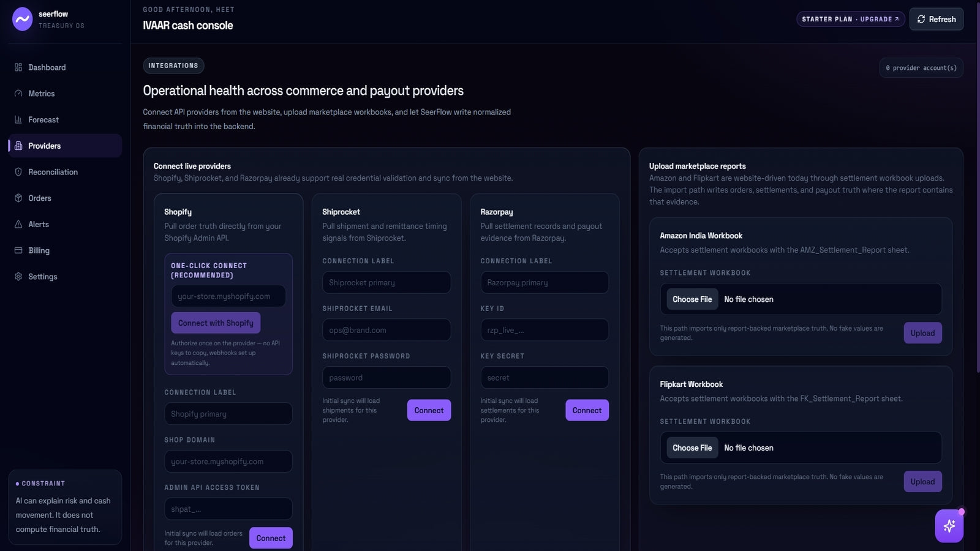980x551 pixels.
Task: Open the Orders page
Action: [65, 198]
